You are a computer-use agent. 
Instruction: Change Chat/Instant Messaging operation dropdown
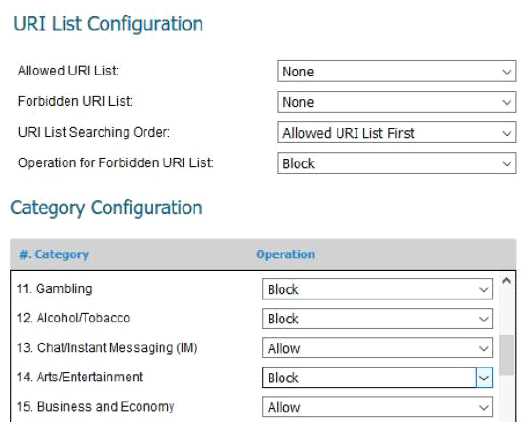point(377,348)
